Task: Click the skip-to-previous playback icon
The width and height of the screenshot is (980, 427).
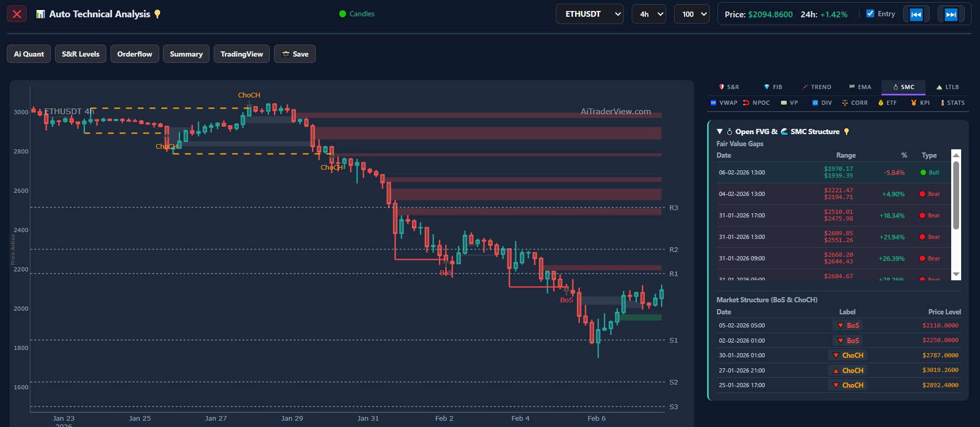Action: point(916,14)
